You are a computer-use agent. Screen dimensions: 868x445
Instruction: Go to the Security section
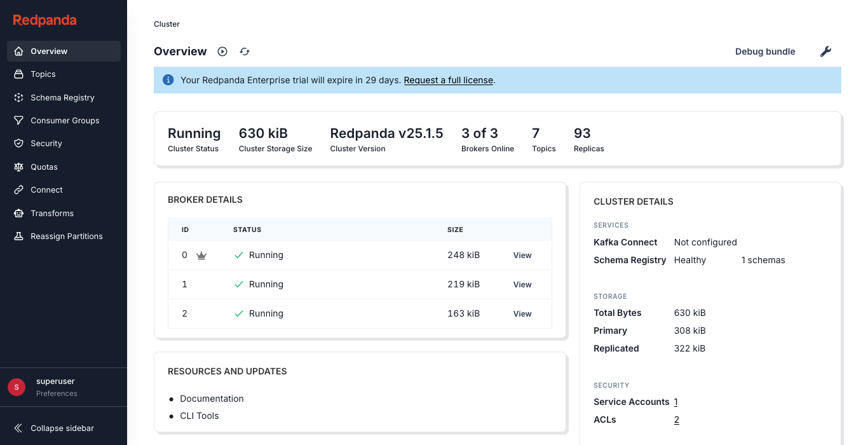coord(46,144)
